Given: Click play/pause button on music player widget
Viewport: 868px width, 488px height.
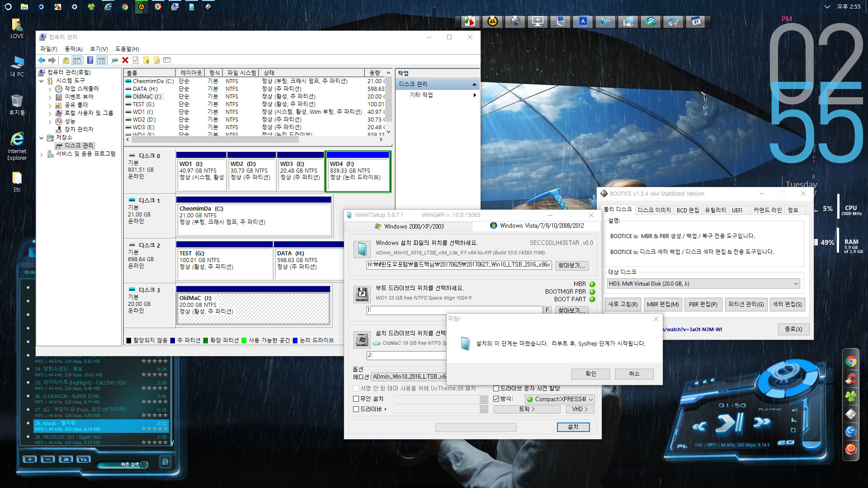Looking at the screenshot, I should click(729, 423).
